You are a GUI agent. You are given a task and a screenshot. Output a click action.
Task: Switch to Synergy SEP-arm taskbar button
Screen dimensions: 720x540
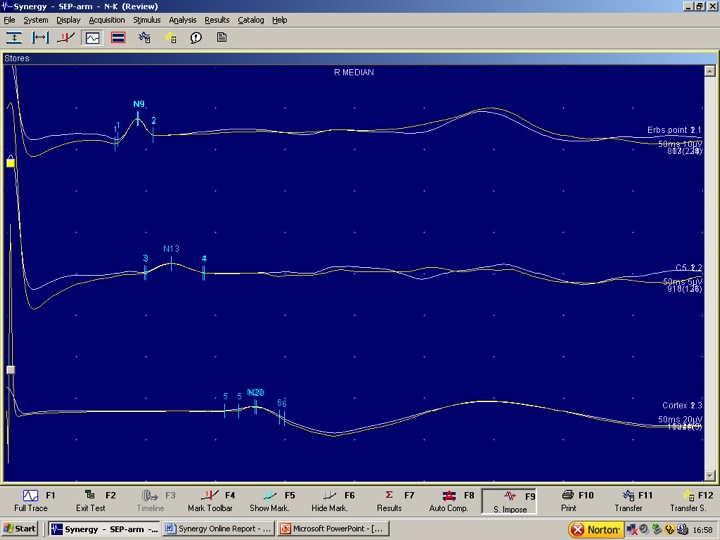pyautogui.click(x=104, y=529)
